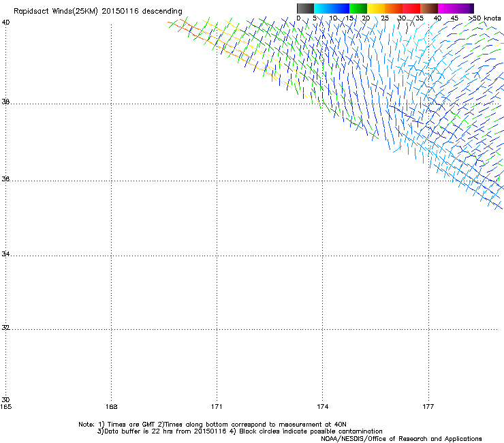
Task: Click the '36' latitude axis label
Action: coord(5,179)
